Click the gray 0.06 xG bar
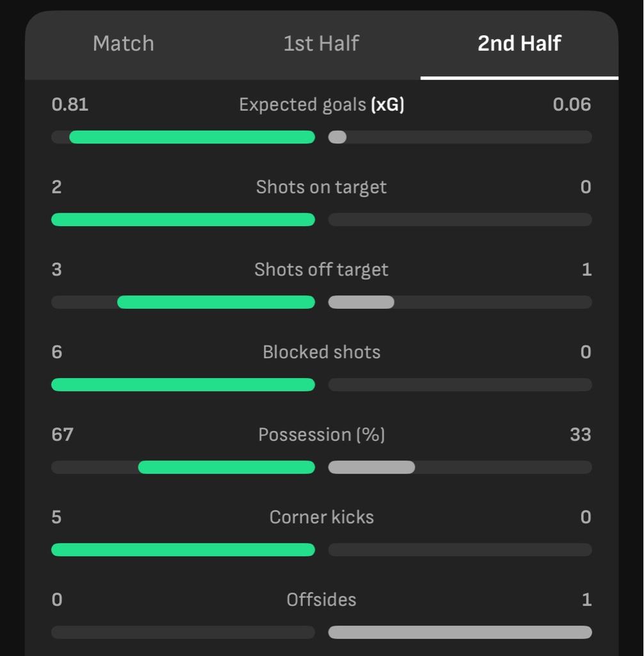Viewport: 644px width, 656px height. coord(337,137)
